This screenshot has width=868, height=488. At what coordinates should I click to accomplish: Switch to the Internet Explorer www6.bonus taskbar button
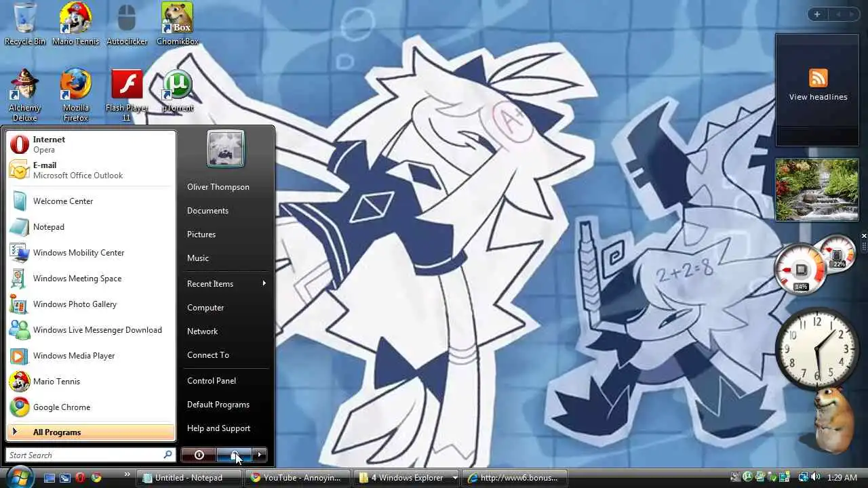515,478
